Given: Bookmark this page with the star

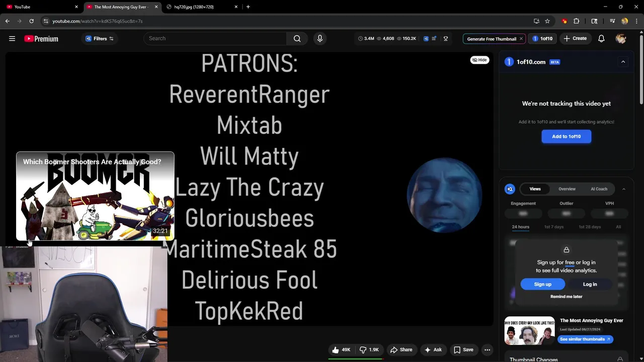Looking at the screenshot, I should tap(547, 21).
